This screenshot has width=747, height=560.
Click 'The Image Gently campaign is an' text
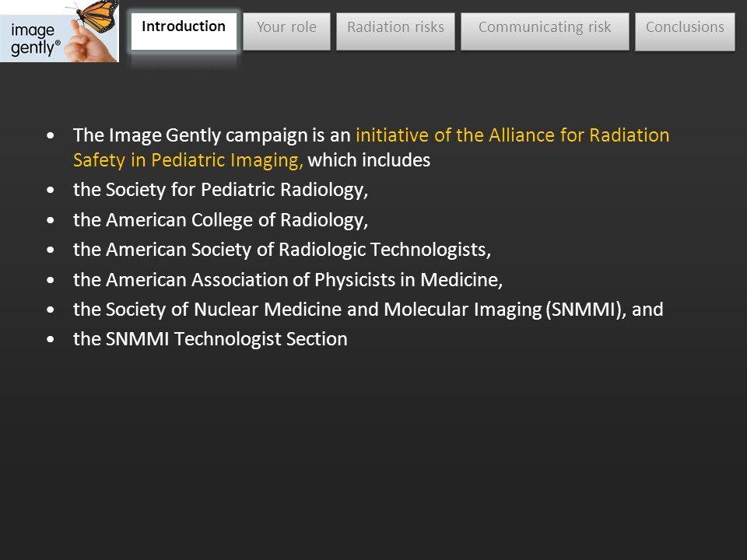click(x=212, y=135)
